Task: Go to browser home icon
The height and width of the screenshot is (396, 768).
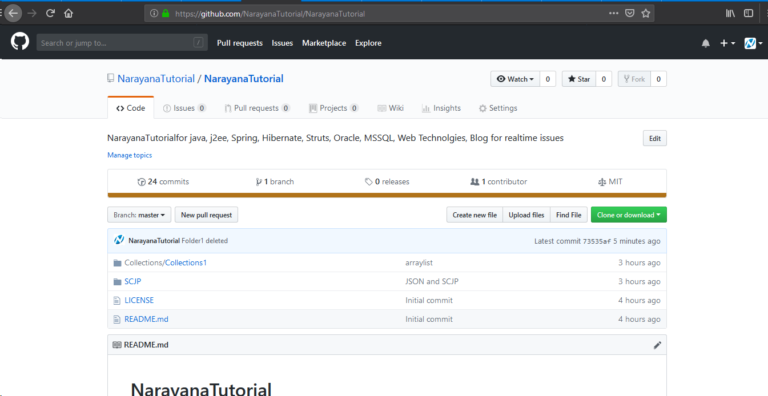Action: 68,13
